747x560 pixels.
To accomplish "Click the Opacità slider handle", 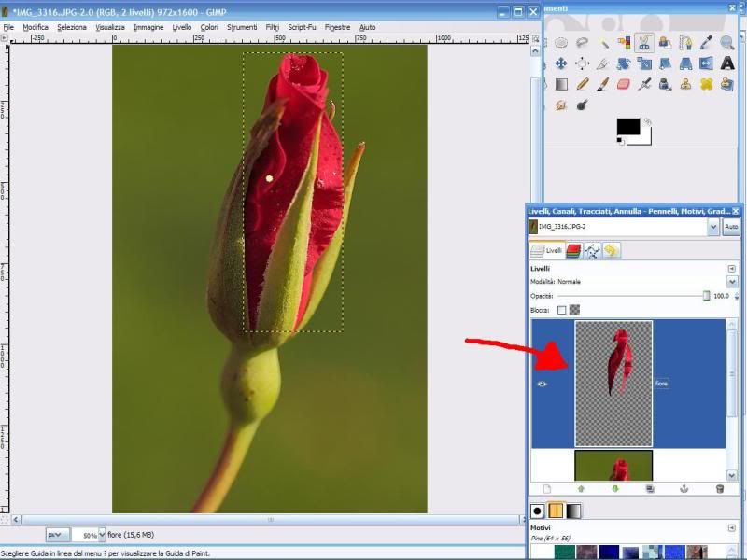I will (706, 296).
